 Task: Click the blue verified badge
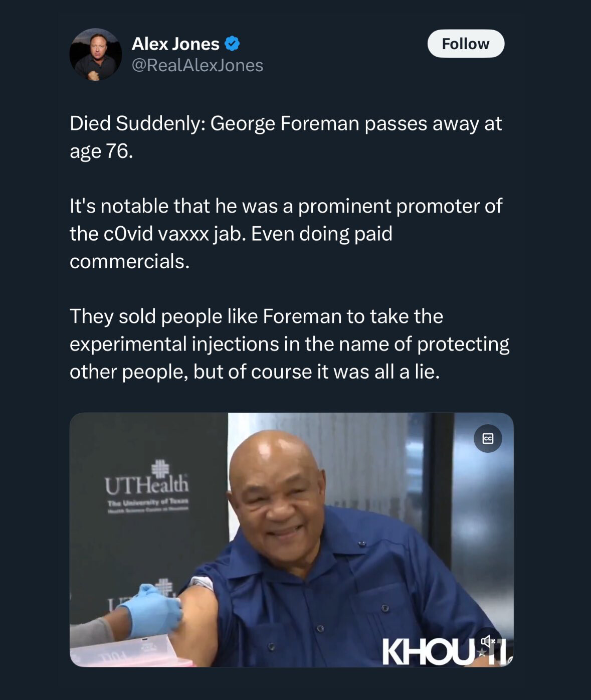click(x=232, y=44)
